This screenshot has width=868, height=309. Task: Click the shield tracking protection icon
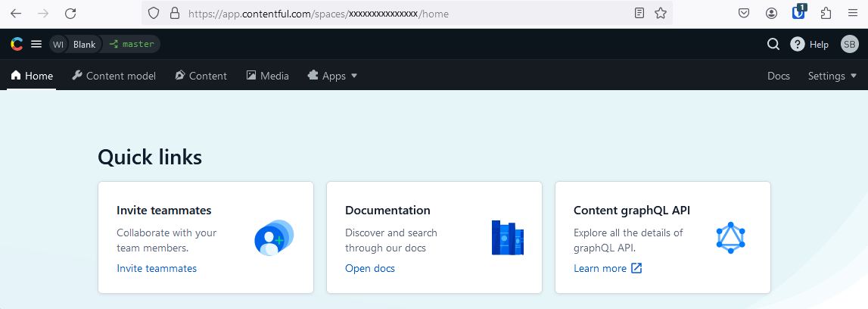[154, 14]
